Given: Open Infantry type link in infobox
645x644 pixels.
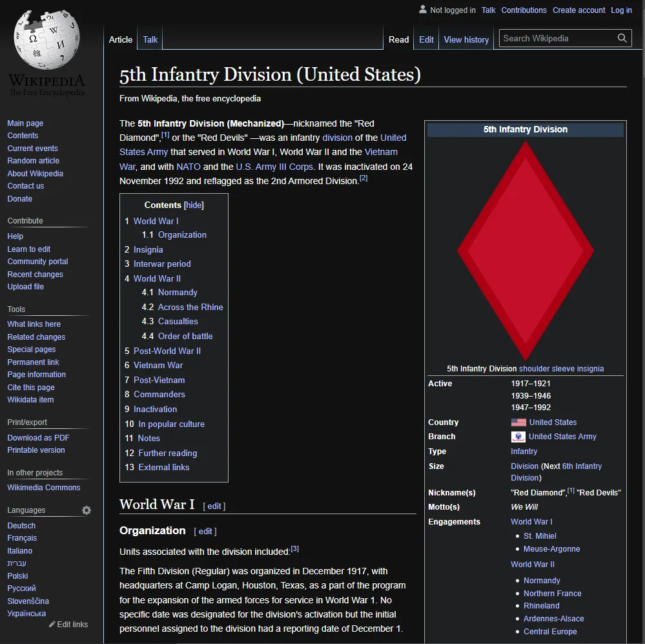Looking at the screenshot, I should (x=524, y=452).
